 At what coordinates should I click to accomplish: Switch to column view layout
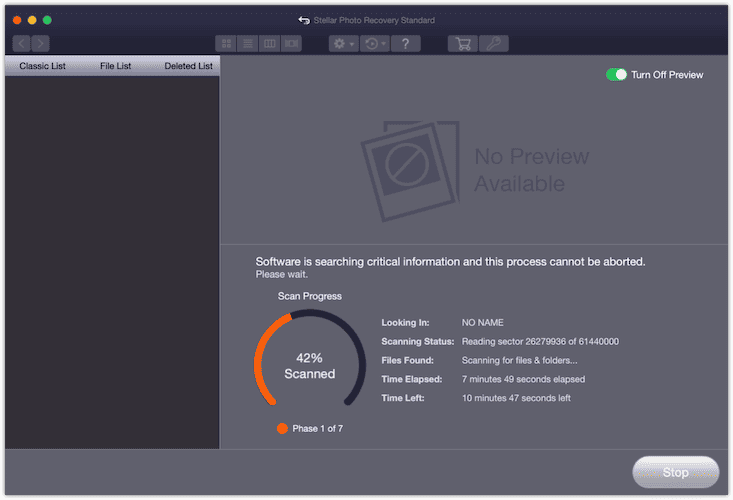269,43
